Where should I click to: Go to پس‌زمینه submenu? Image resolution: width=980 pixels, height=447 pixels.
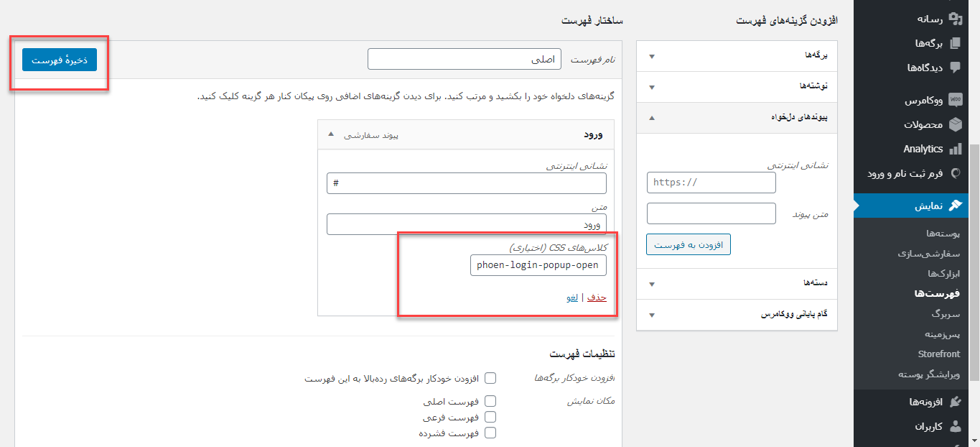tap(942, 334)
